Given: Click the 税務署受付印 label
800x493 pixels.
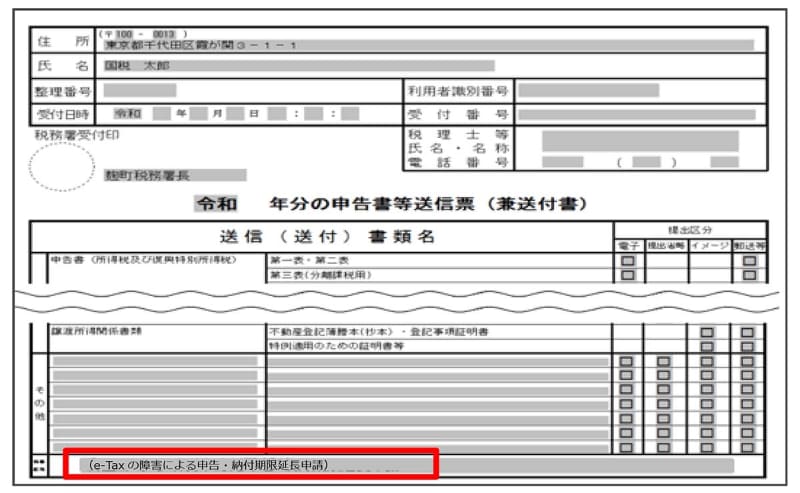Looking at the screenshot, I should pyautogui.click(x=77, y=135).
